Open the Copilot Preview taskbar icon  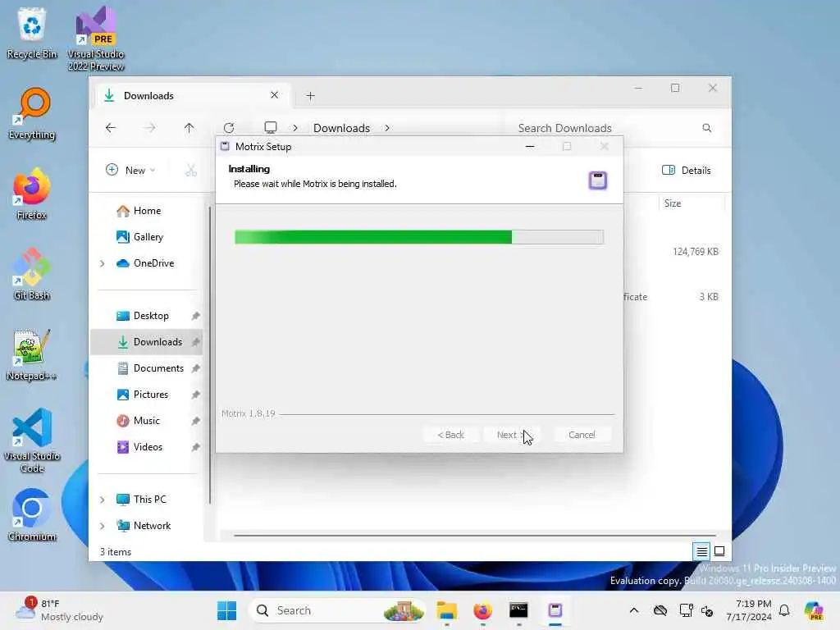(x=813, y=610)
